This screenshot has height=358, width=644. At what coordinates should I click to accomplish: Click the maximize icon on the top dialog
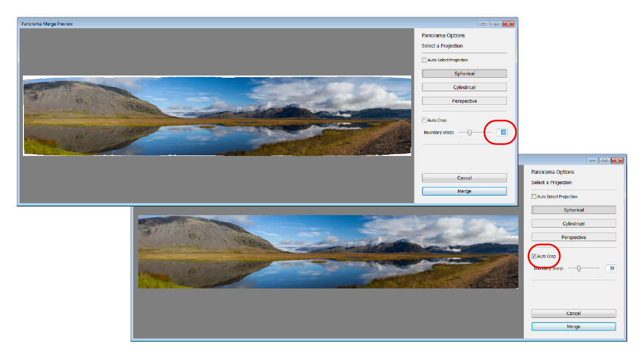click(496, 23)
